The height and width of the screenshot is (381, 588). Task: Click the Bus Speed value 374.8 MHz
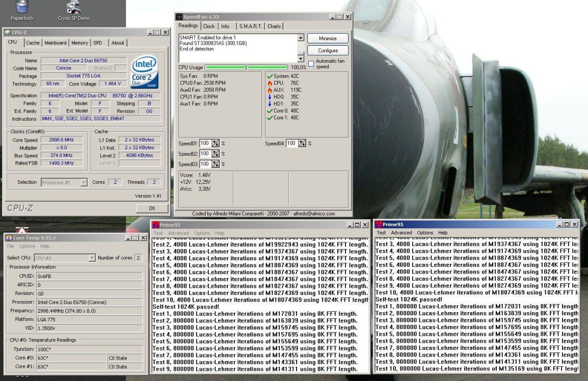click(62, 155)
